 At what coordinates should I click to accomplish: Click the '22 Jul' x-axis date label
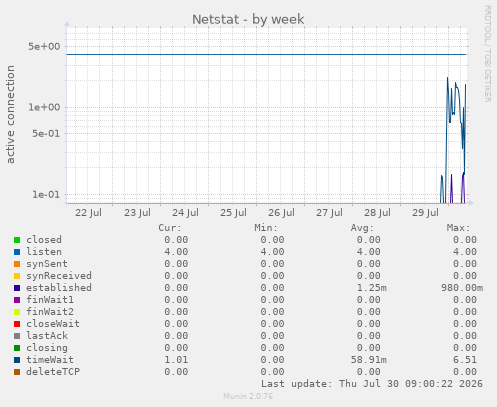pos(88,213)
